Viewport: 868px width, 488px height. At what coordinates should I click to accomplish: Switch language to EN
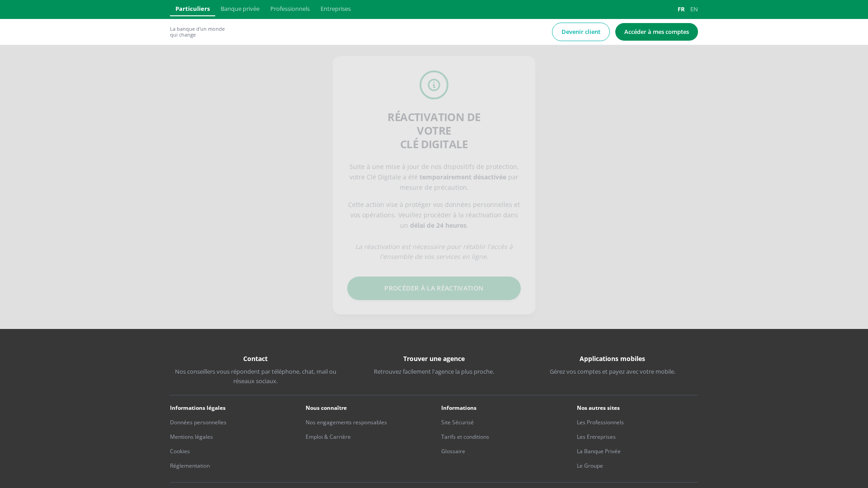(694, 9)
